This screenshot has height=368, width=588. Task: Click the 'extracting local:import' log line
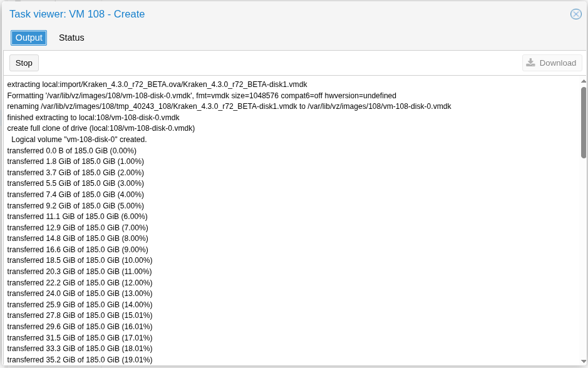(x=157, y=84)
